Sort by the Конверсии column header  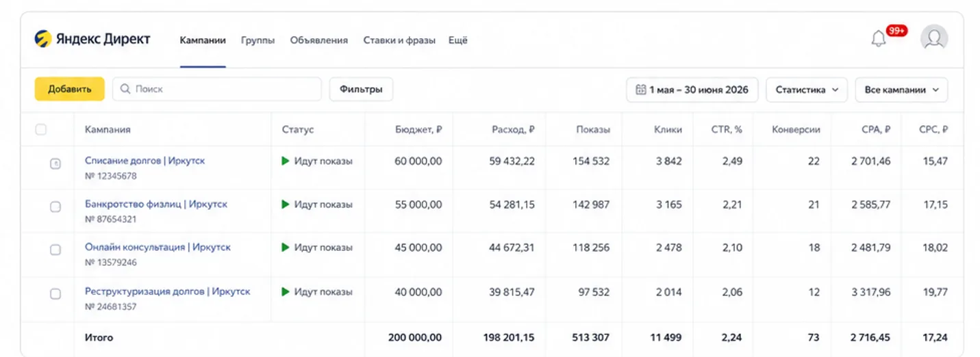pyautogui.click(x=796, y=129)
